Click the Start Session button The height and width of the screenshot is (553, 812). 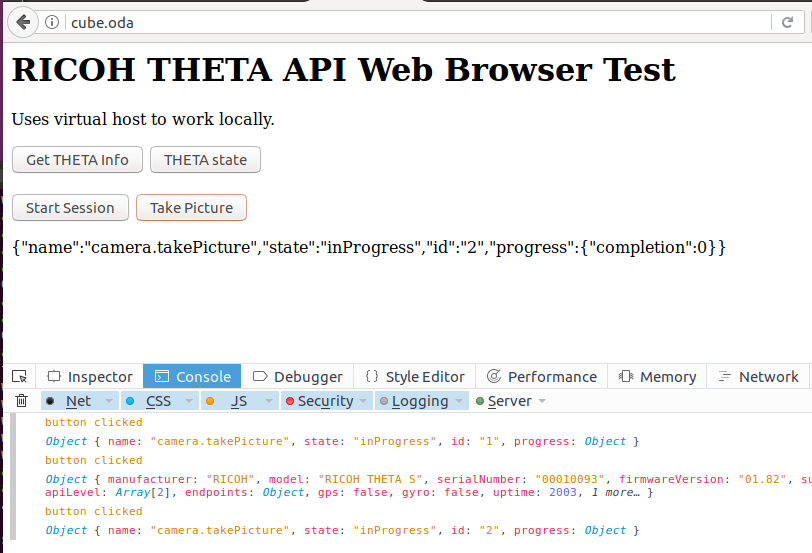pos(70,208)
